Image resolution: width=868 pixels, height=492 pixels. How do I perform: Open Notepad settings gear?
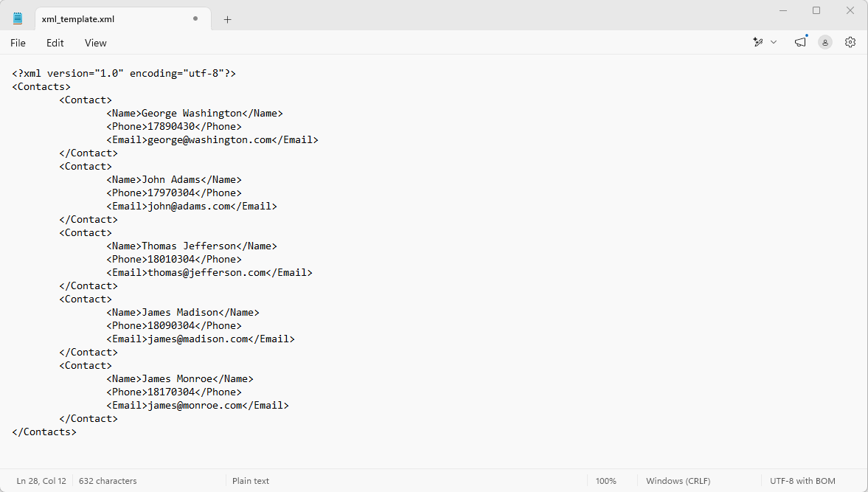pyautogui.click(x=850, y=42)
